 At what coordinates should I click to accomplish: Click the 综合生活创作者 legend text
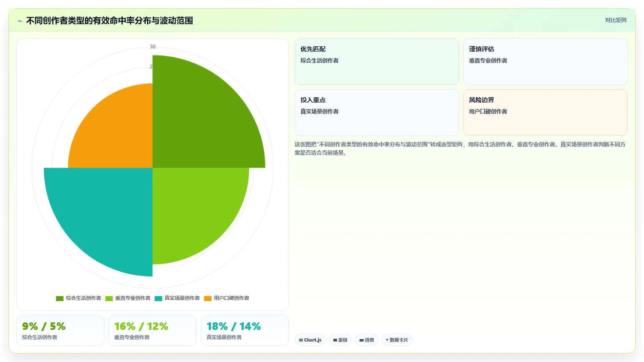click(83, 298)
